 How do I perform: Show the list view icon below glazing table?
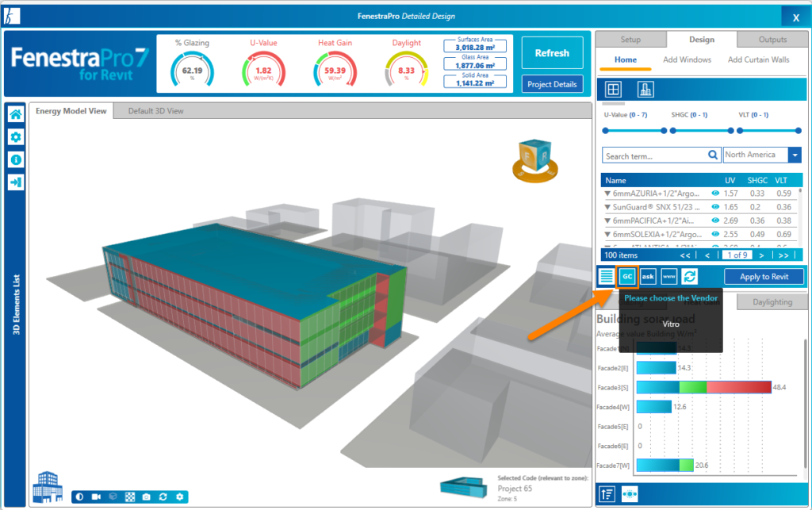607,277
